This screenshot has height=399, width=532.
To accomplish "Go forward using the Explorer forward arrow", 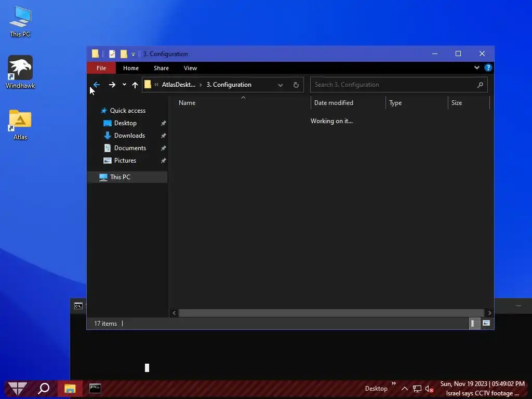I will pos(112,85).
